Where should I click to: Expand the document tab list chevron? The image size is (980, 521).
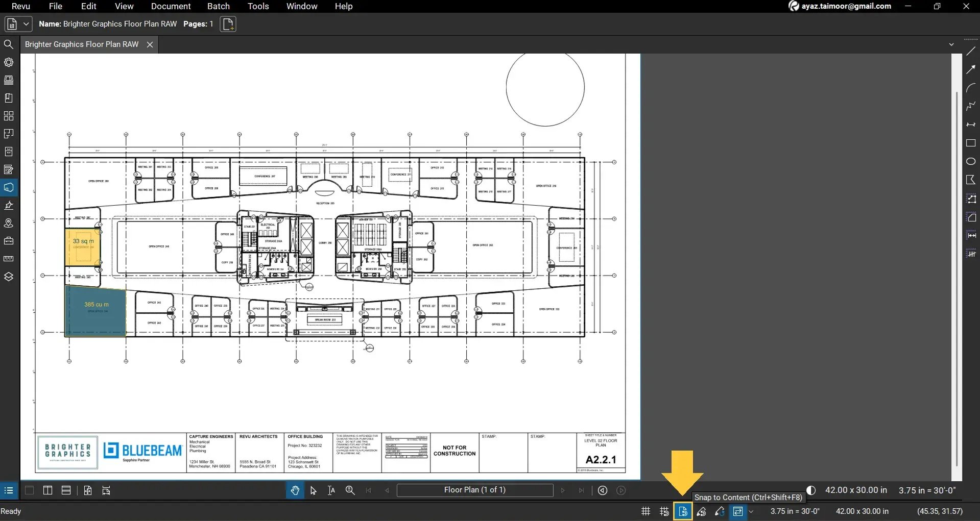point(951,44)
